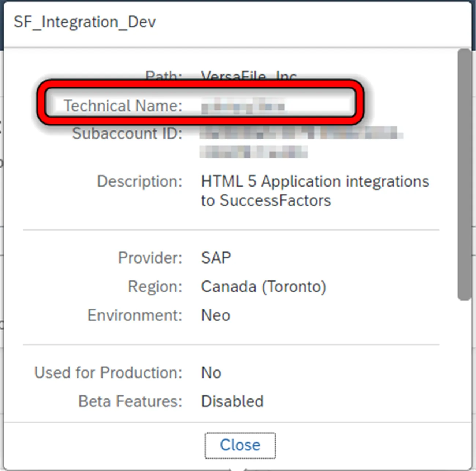
Task: Select the environment value 'Neo'
Action: pos(216,315)
